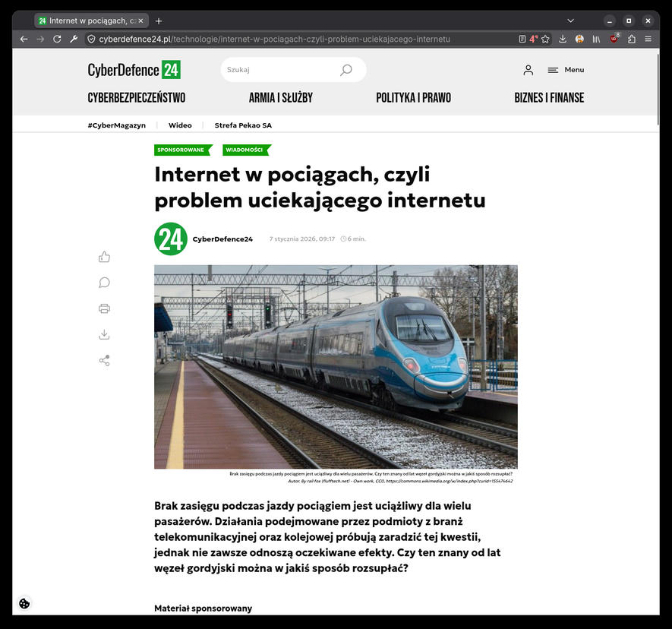
Task: Expand the list all tabs chevron
Action: [x=570, y=21]
